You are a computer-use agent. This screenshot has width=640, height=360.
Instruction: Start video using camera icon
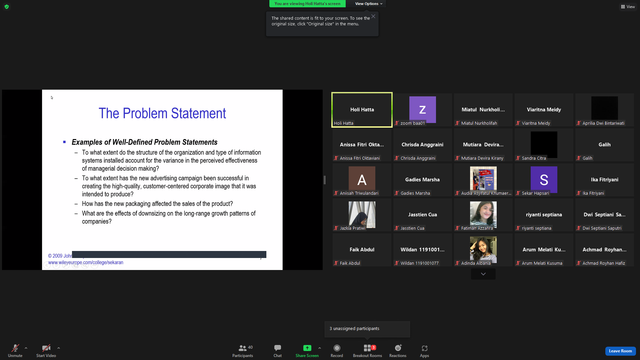coord(46,350)
